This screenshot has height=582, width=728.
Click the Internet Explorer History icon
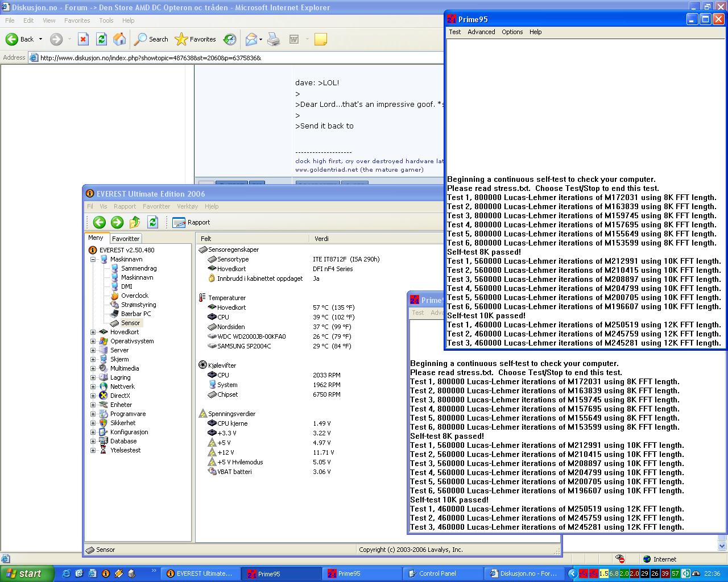230,39
